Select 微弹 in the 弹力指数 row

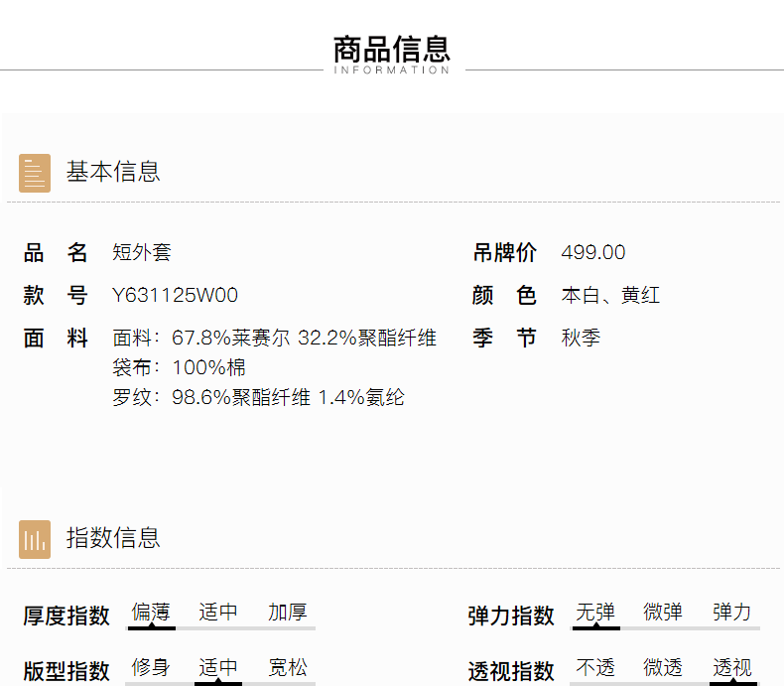click(x=663, y=613)
